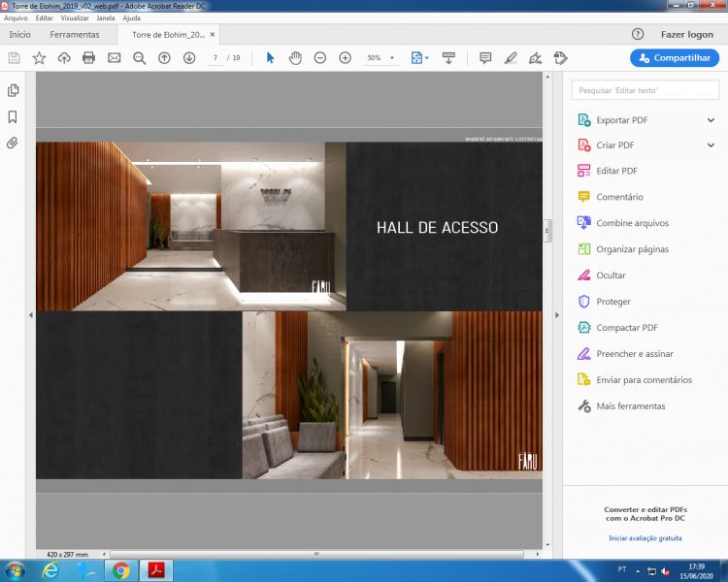Expand the Criar PDF chevron
Viewport: 728px width, 582px height.
click(x=711, y=145)
